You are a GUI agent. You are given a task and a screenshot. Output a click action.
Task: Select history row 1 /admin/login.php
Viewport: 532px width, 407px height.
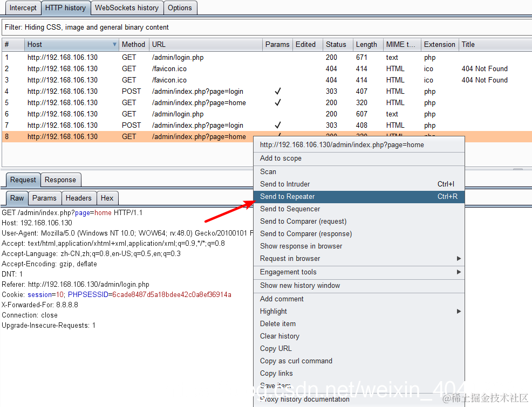coord(267,57)
